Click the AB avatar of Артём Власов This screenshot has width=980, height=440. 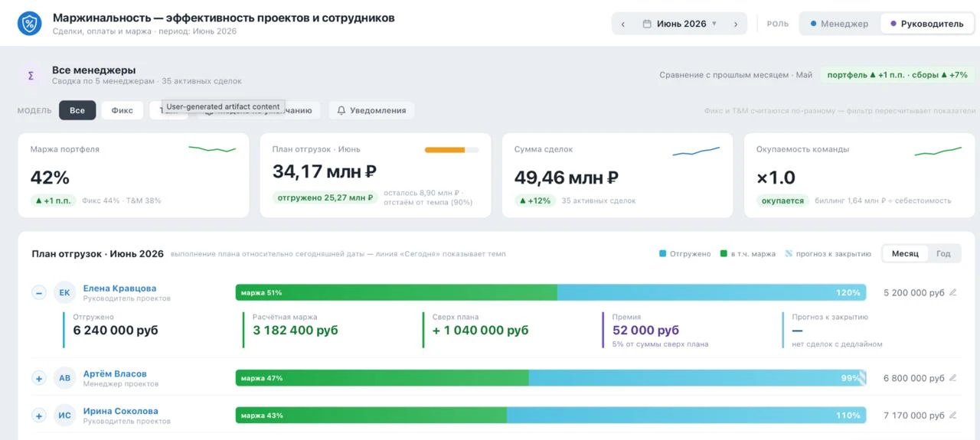[x=64, y=378]
